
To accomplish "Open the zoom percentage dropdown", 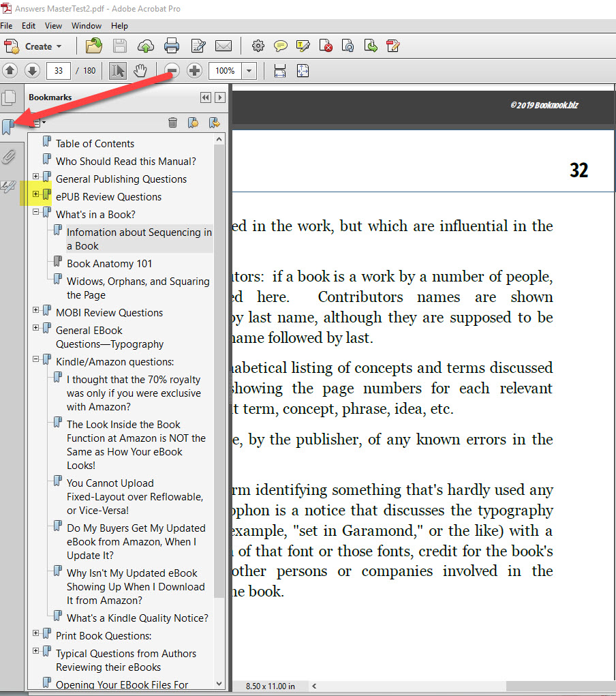I will click(x=249, y=70).
